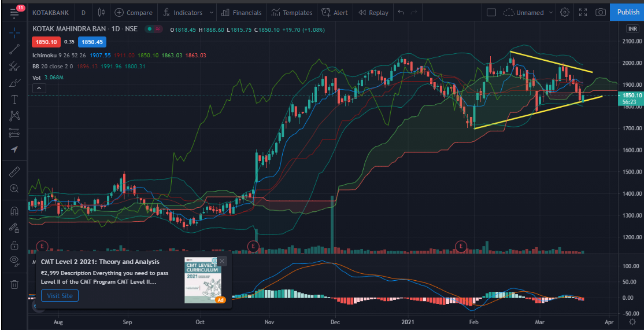This screenshot has height=330, width=644.
Task: Collapse the indicator legend chevron
Action: [39, 88]
